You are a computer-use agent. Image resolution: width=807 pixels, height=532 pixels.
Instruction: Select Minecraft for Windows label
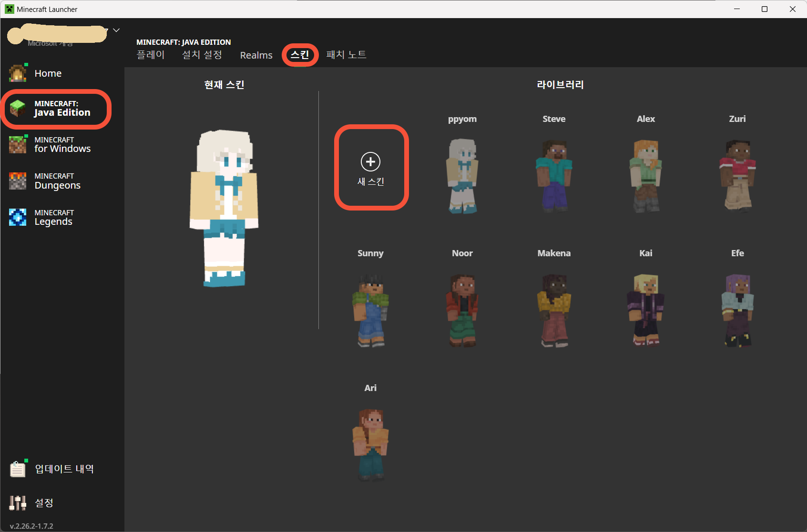point(62,144)
